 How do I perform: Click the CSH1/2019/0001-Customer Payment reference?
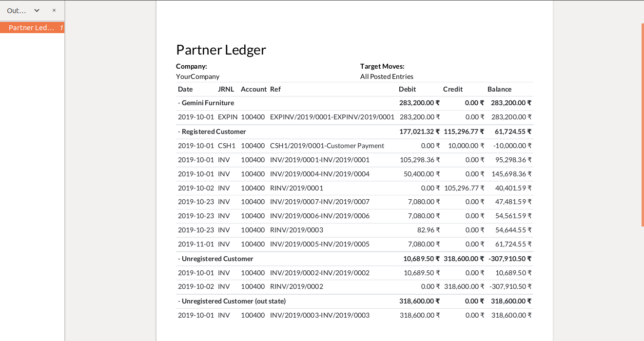coord(327,146)
